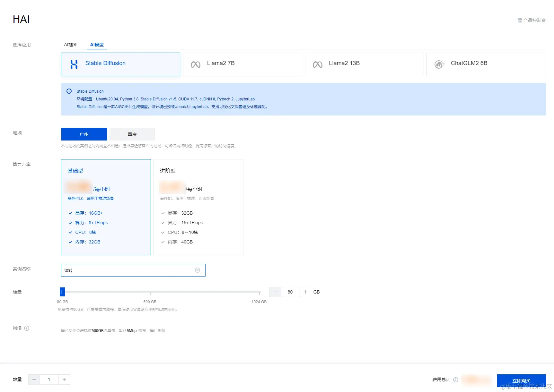Open the 产品控制台 link
The image size is (554, 392).
click(532, 20)
